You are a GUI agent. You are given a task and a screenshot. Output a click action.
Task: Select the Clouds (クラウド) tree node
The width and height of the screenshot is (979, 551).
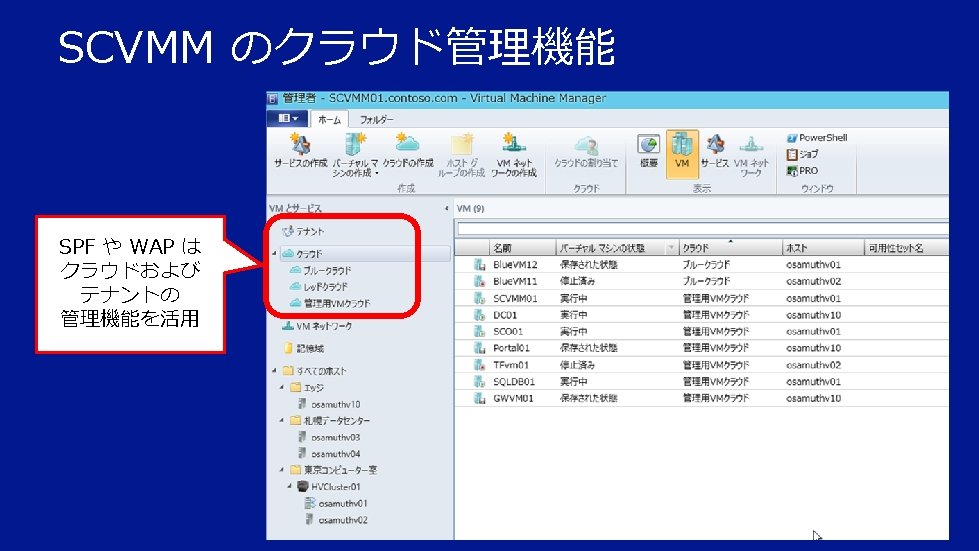(x=302, y=254)
